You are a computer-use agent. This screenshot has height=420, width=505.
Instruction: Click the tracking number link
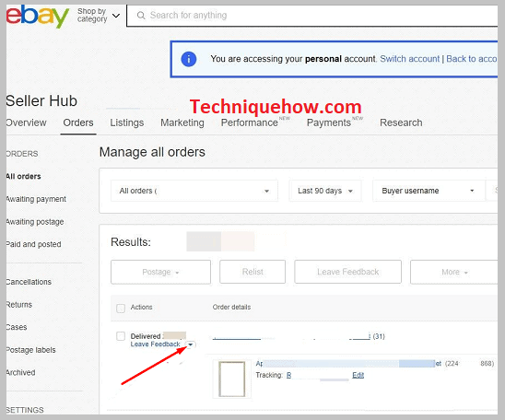(x=288, y=375)
